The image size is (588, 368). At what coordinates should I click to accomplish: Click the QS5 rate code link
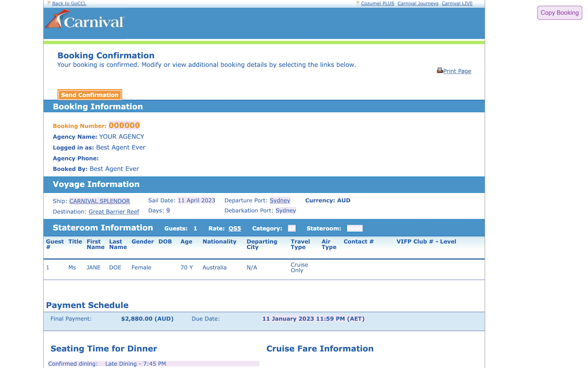235,229
